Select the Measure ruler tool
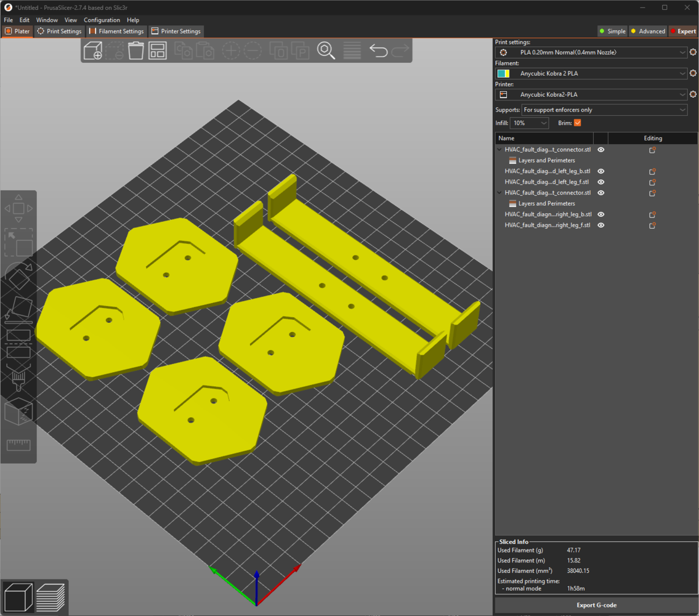 pyautogui.click(x=18, y=445)
